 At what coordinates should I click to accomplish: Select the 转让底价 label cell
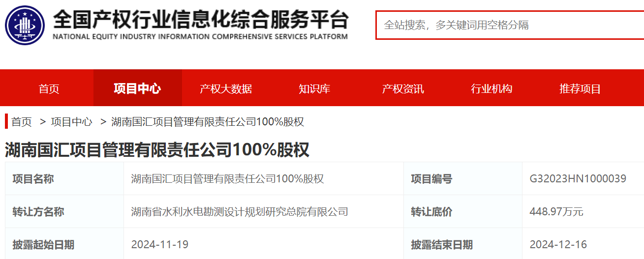(x=463, y=211)
